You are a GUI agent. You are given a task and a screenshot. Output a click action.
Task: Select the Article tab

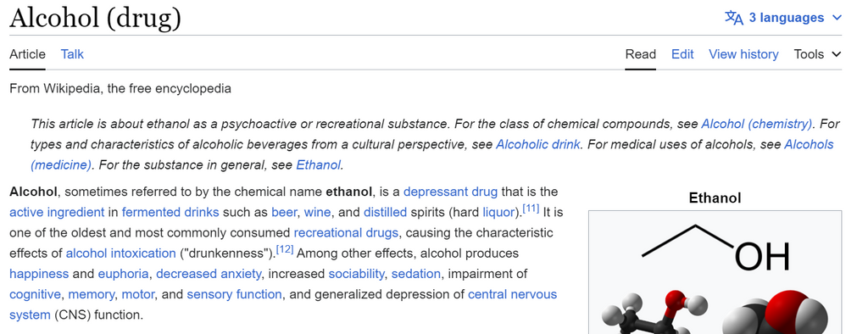[27, 54]
